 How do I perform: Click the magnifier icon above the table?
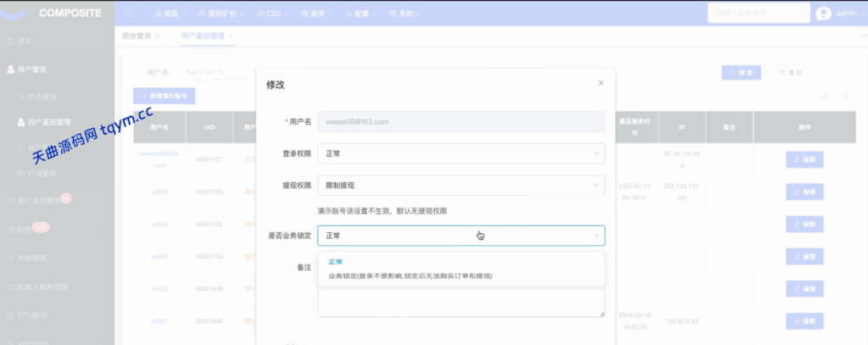coord(846,96)
